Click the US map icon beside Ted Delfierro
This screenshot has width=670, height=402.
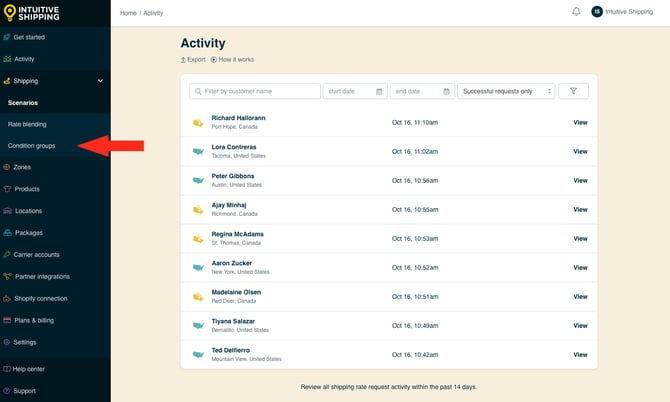198,355
